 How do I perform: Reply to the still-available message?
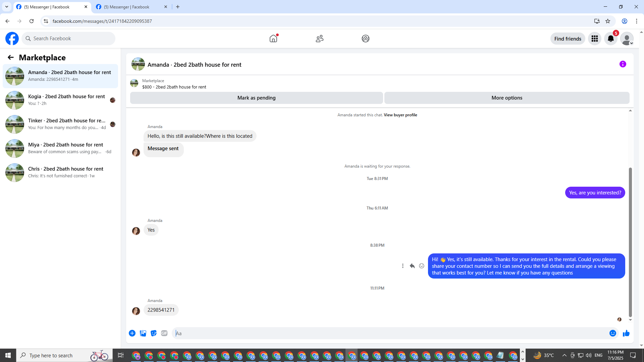pos(412,266)
